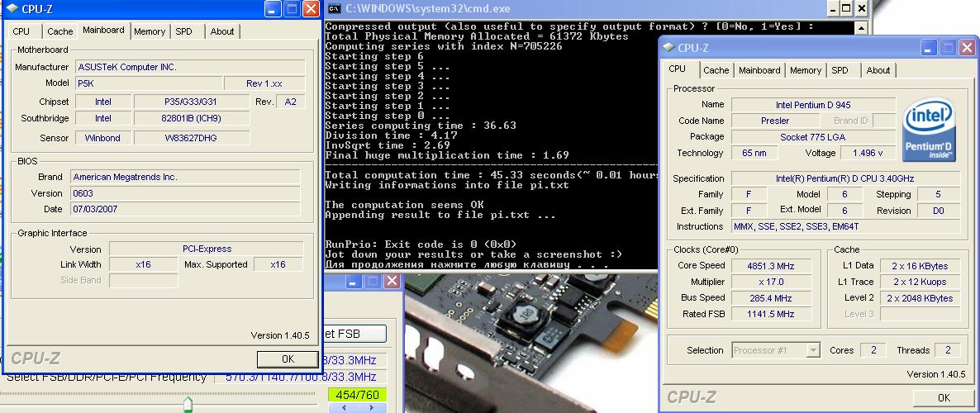Select the active Mainboard tab in the Mainboard-view CPU-Z window
The height and width of the screenshot is (413, 980).
click(x=103, y=30)
